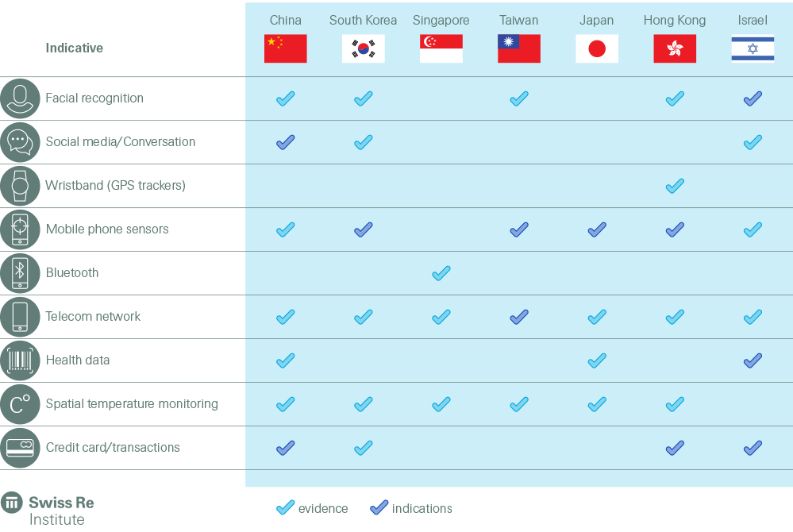This screenshot has width=793, height=532.
Task: Click the Social media speech bubble icon
Action: [20, 142]
